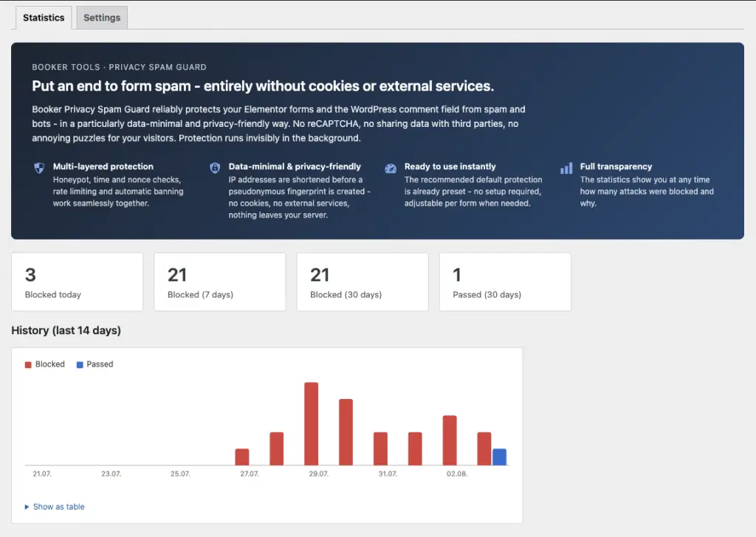This screenshot has height=537, width=756.
Task: Click the blue Passed bar in chart
Action: [500, 457]
